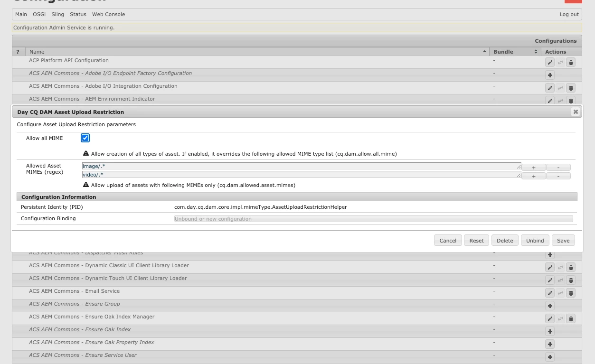Click ACS AEM Commons - Ensure Oak Index Manager
Viewport: 595px width, 364px height.
tap(92, 317)
